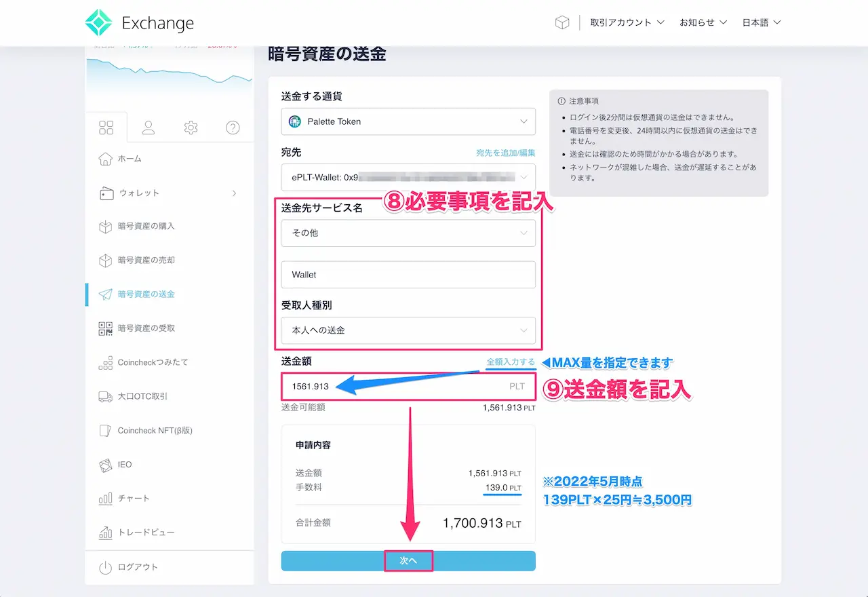Screen dimensions: 868x597
Task: Click the cube icon beside 暗号資産の売却
Action: click(106, 261)
